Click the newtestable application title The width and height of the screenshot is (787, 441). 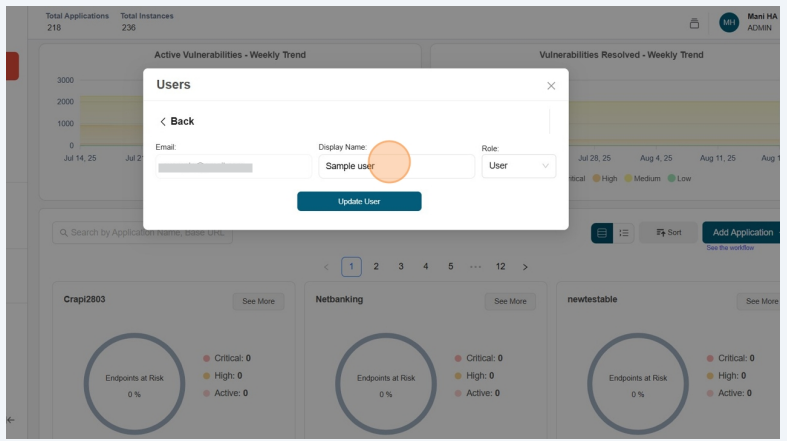(x=592, y=300)
